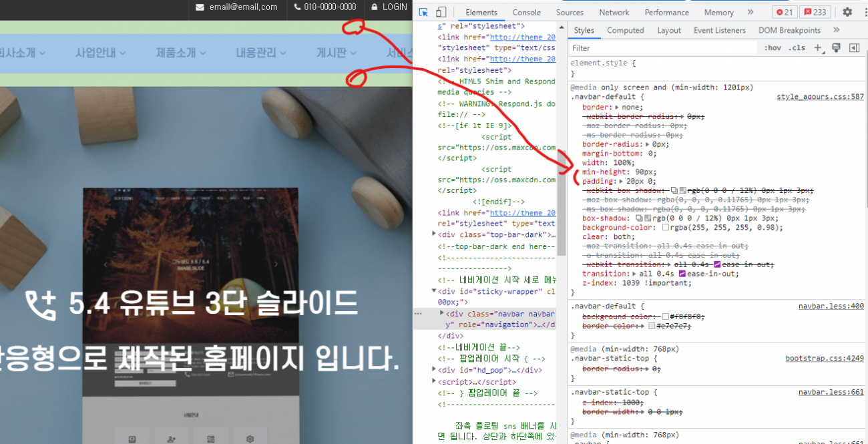Expand the top-bar-dark div node
This screenshot has height=444, width=868.
coord(435,234)
